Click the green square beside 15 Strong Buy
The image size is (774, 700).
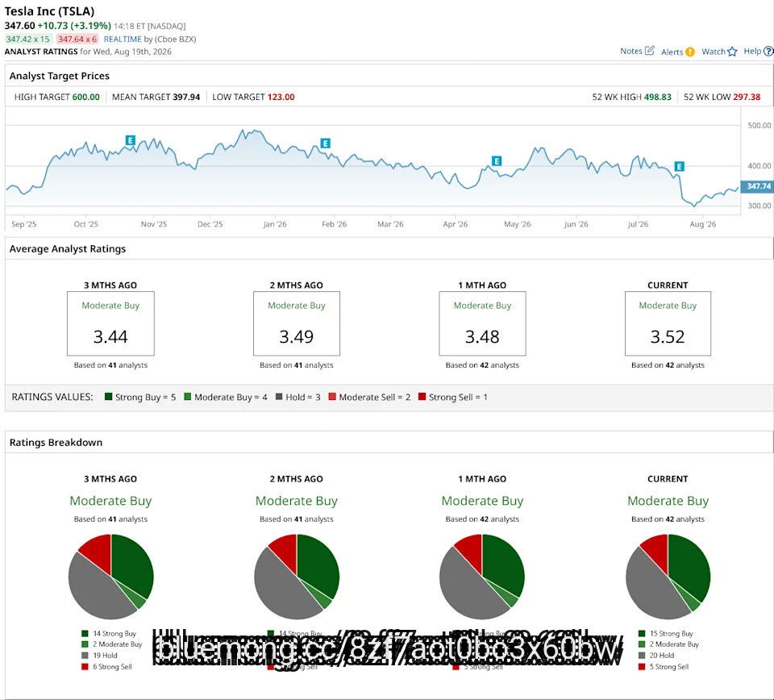(642, 633)
